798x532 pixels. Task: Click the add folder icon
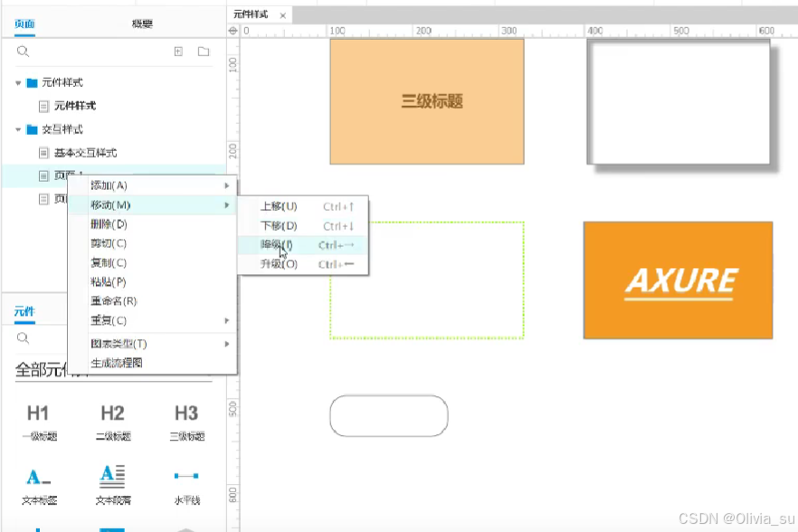click(x=204, y=52)
